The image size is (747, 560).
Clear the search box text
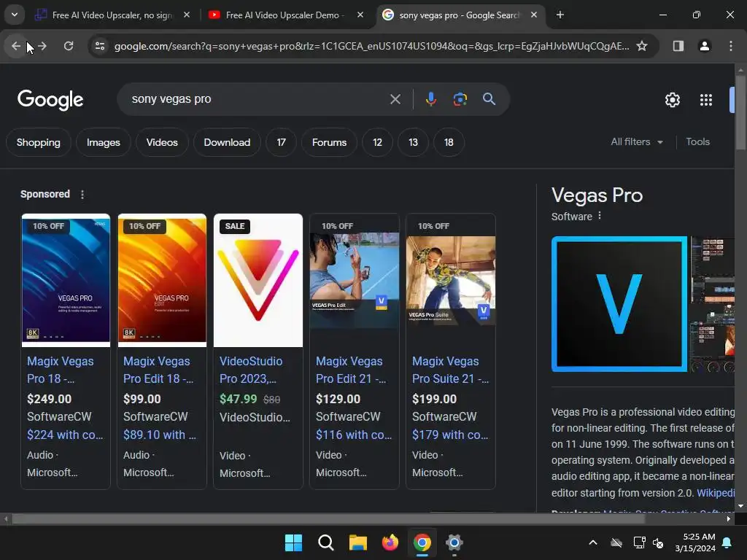[x=395, y=99]
